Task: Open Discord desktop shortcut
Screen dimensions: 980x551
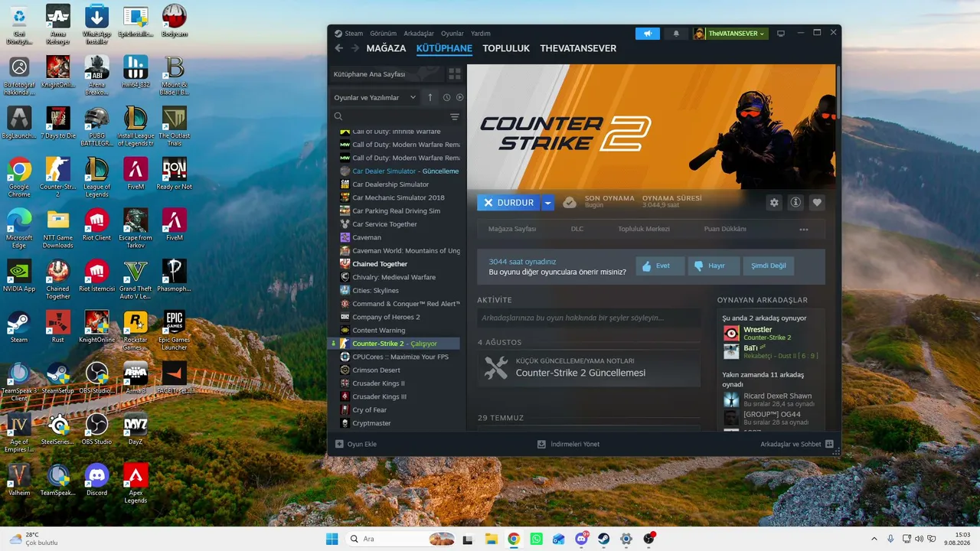Action: [x=96, y=480]
